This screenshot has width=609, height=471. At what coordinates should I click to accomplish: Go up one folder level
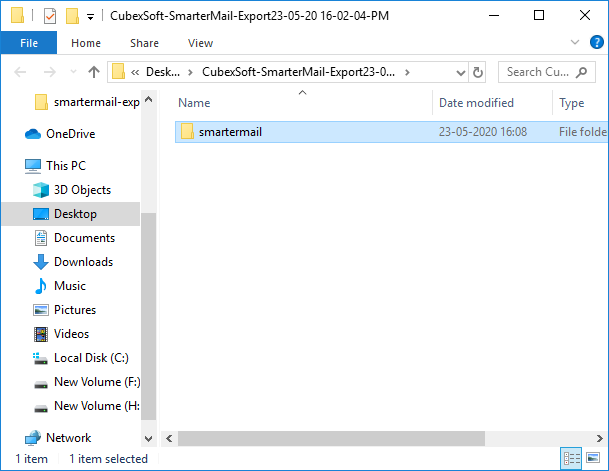(x=94, y=72)
